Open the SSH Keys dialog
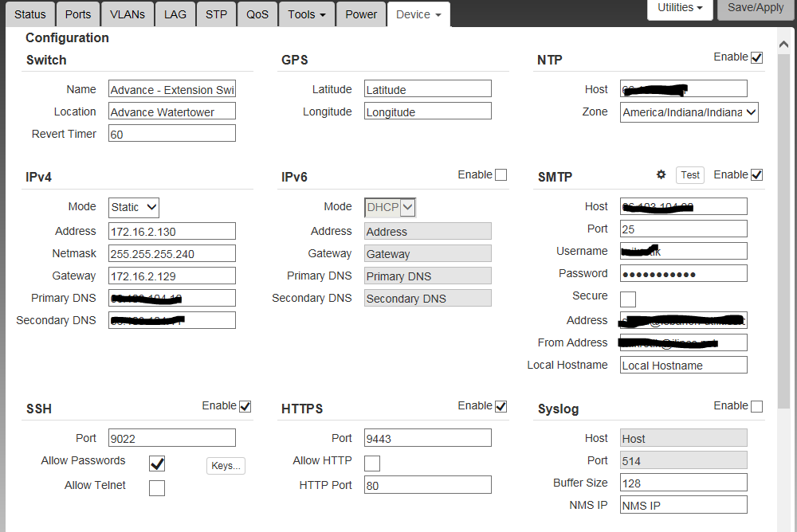The image size is (797, 532). pyautogui.click(x=226, y=466)
